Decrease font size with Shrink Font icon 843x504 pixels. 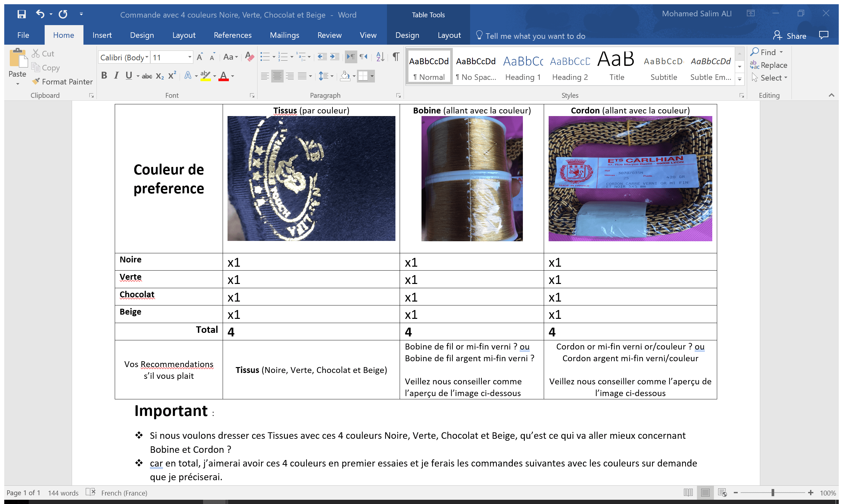[212, 57]
